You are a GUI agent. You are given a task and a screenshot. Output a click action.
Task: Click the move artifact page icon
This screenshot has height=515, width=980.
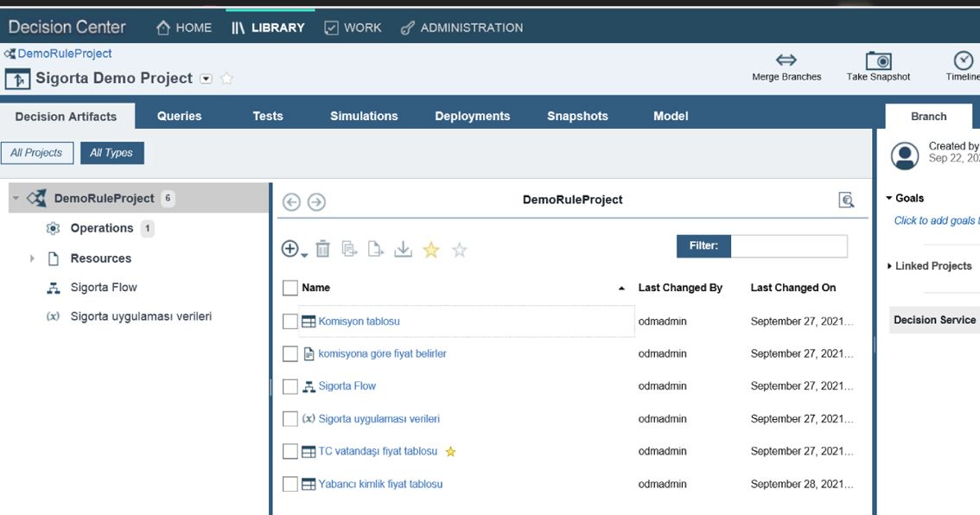tap(376, 249)
